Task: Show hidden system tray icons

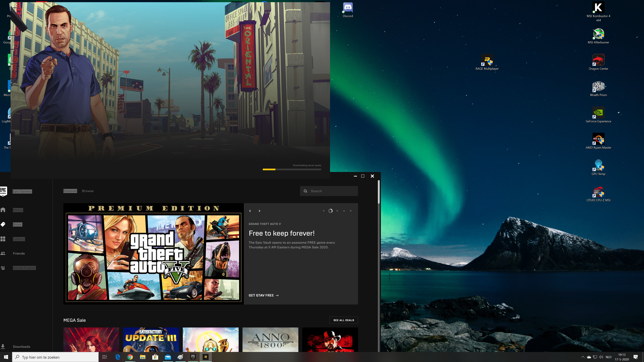Action: 583,357
